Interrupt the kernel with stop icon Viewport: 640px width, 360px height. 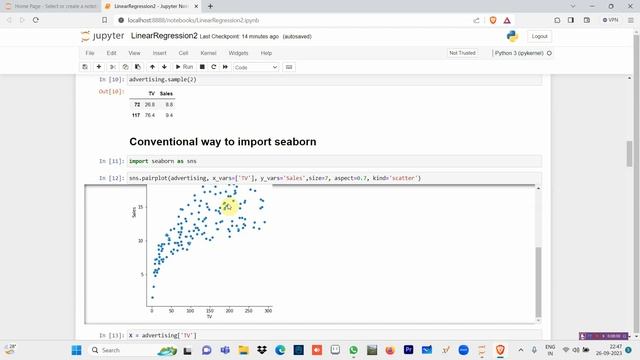[202, 67]
